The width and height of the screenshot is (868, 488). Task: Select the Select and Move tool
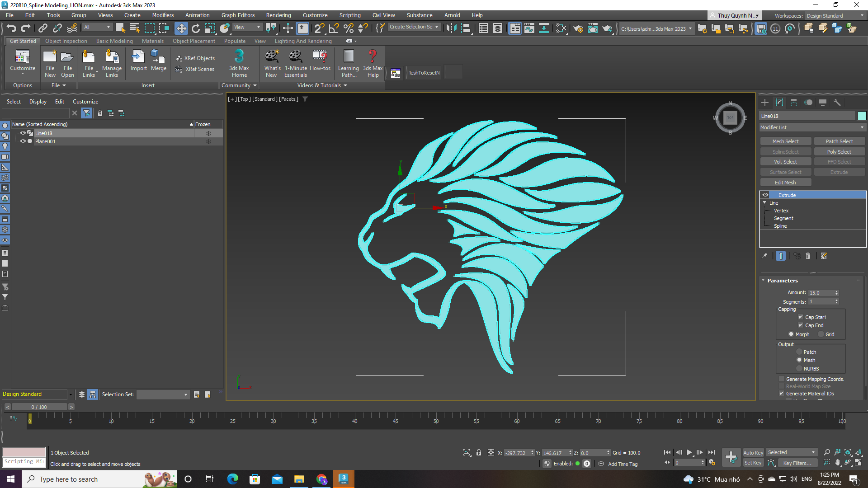click(x=181, y=28)
